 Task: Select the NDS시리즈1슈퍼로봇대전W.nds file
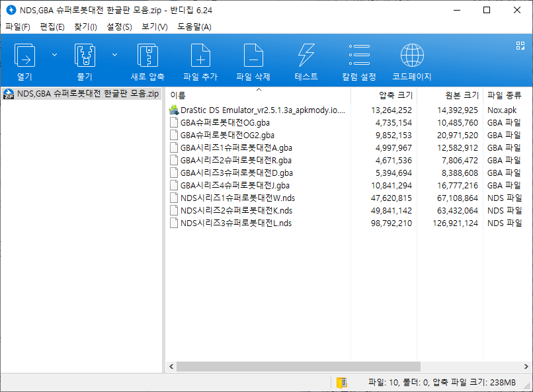tap(236, 198)
